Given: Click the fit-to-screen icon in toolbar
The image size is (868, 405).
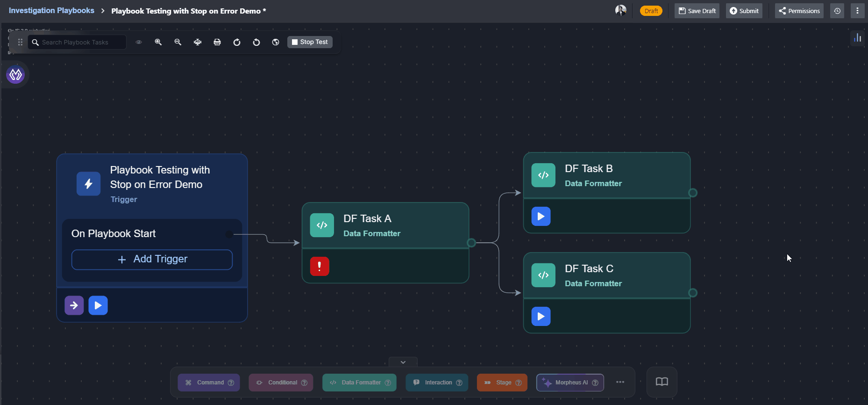Looking at the screenshot, I should [x=198, y=42].
